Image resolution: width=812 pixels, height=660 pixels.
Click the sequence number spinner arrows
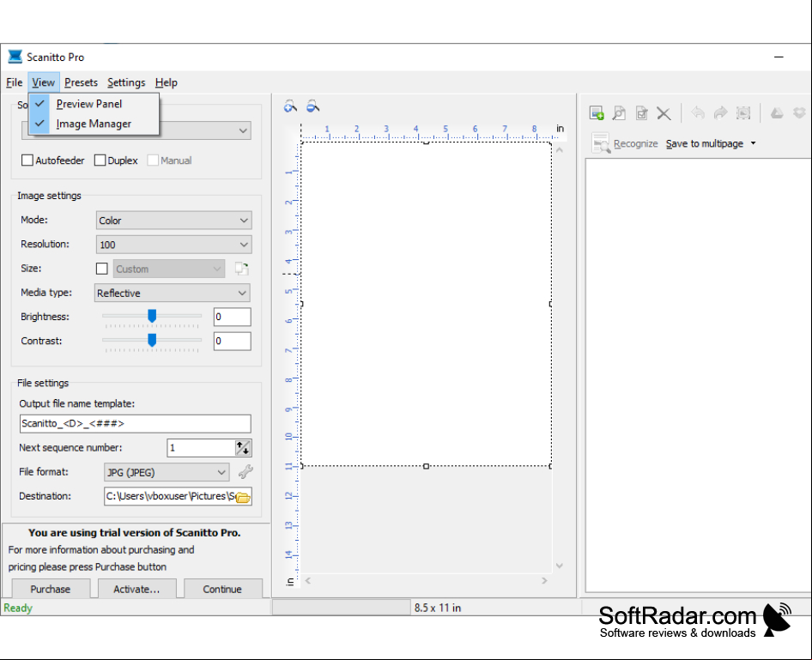click(243, 448)
